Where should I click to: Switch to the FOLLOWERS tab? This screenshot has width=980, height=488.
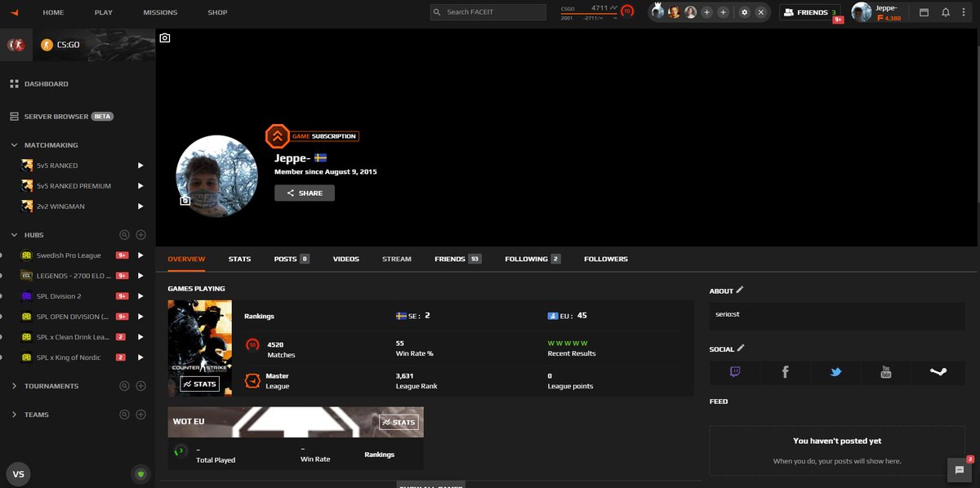(x=606, y=259)
